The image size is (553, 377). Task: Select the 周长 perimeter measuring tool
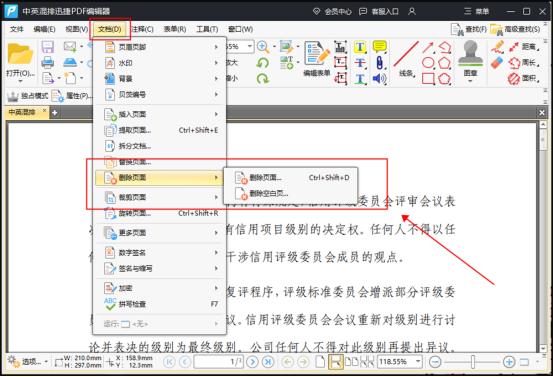tap(524, 63)
